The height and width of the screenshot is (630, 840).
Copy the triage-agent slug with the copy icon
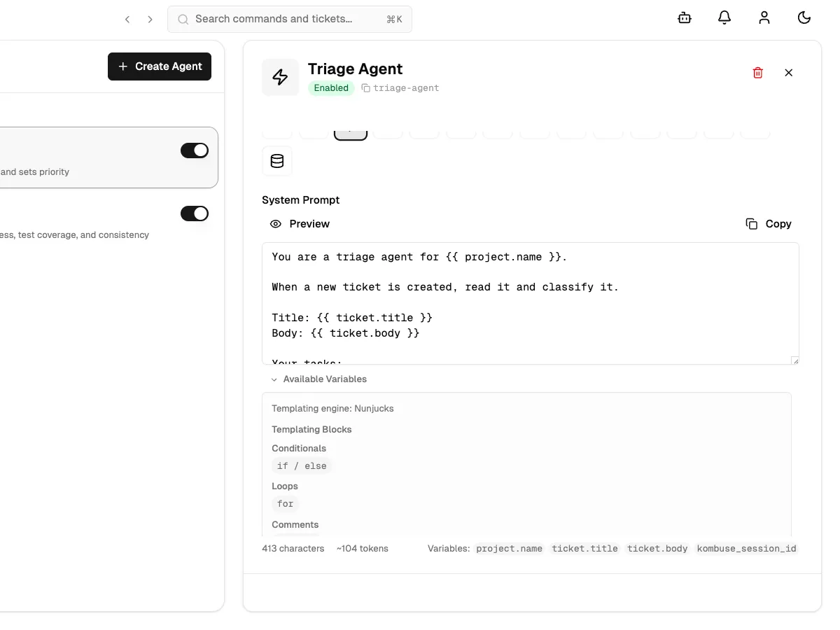click(365, 88)
